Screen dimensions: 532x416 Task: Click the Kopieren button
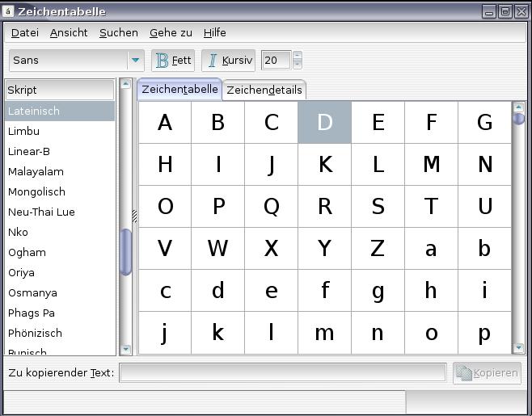point(487,373)
